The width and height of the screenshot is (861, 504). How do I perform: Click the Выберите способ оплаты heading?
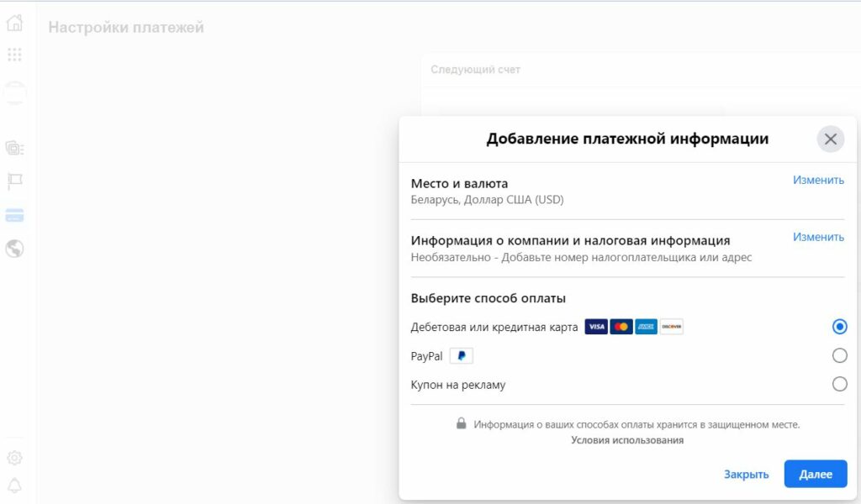tap(489, 298)
